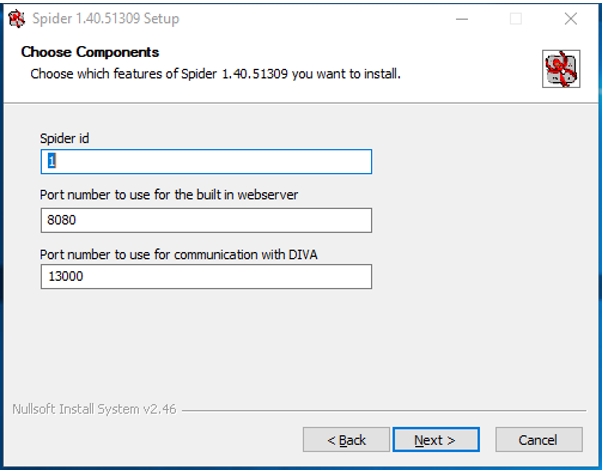This screenshot has width=603, height=472.
Task: Proceed with the Next button
Action: pyautogui.click(x=436, y=440)
